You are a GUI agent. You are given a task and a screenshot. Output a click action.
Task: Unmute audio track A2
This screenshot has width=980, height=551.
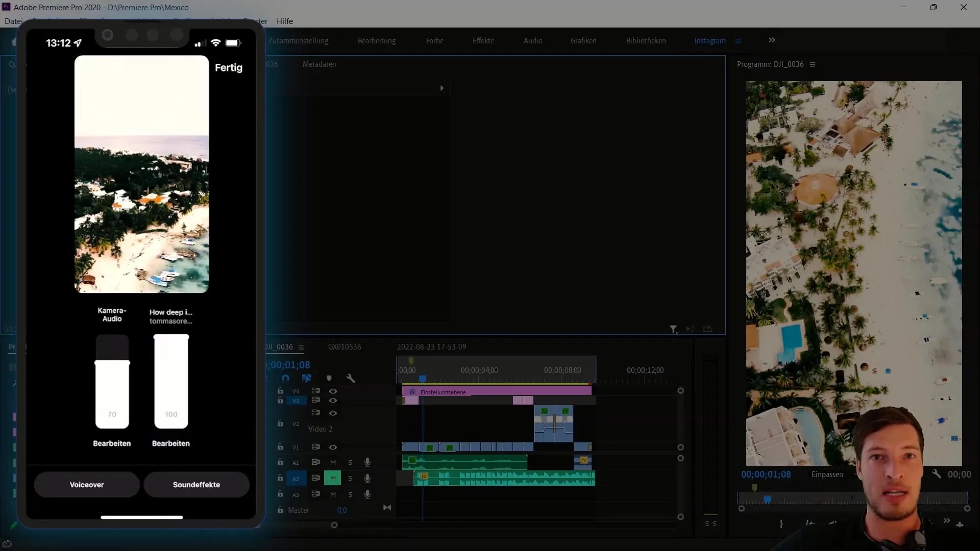click(333, 478)
